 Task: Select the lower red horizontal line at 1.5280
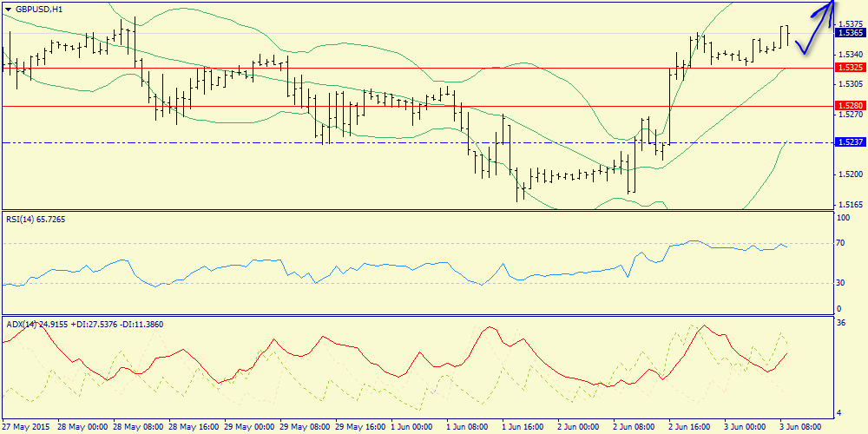417,106
